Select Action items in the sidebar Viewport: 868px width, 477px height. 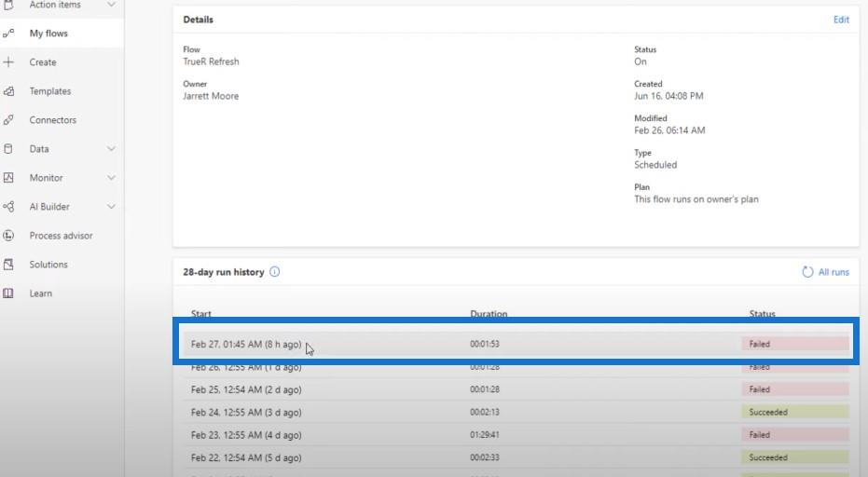[x=55, y=5]
